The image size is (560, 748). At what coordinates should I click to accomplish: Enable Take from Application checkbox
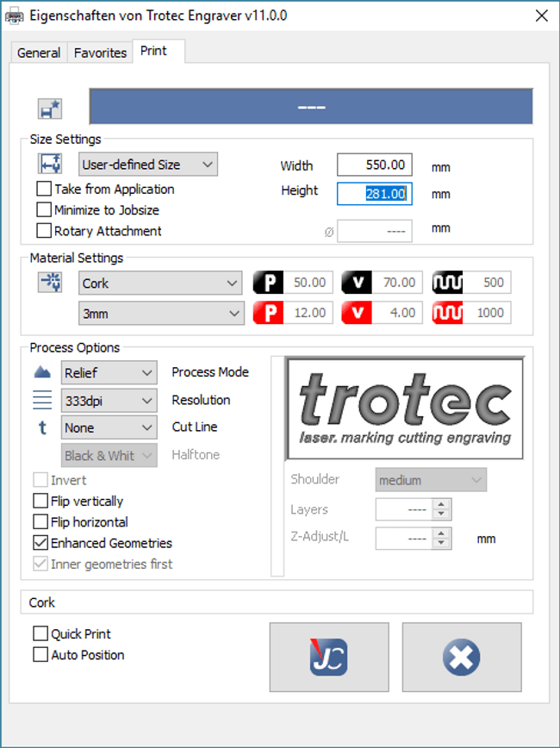44,189
